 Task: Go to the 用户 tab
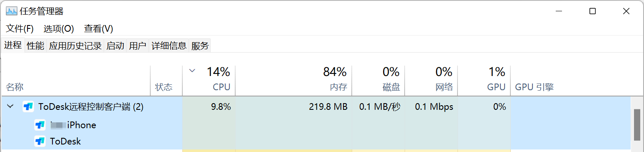(x=138, y=46)
